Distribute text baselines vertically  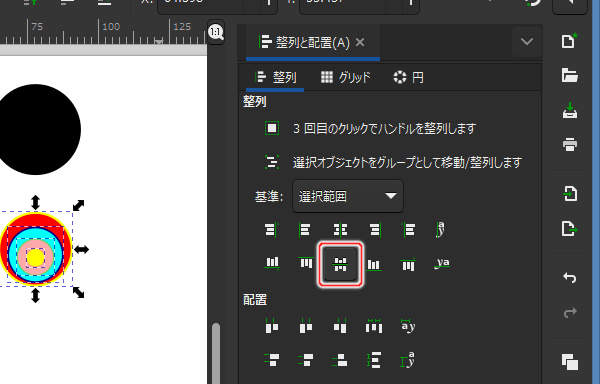click(x=408, y=360)
